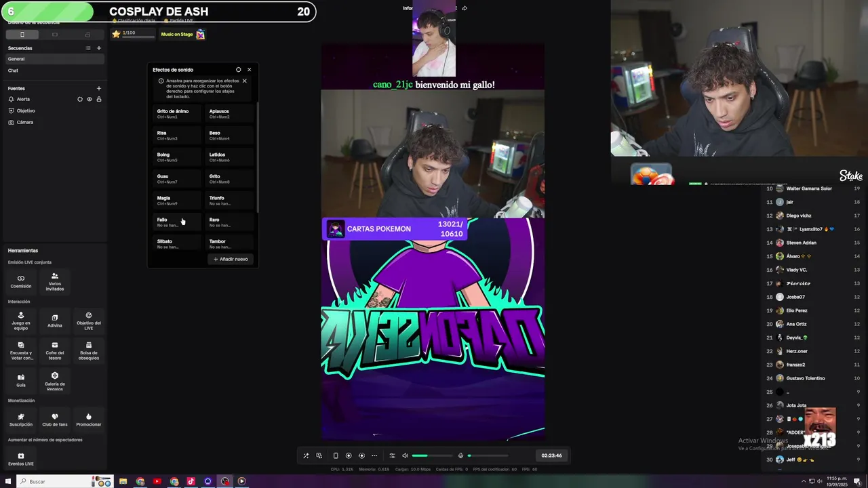Add a new scene in Secuencias
The width and height of the screenshot is (868, 488).
(x=98, y=48)
